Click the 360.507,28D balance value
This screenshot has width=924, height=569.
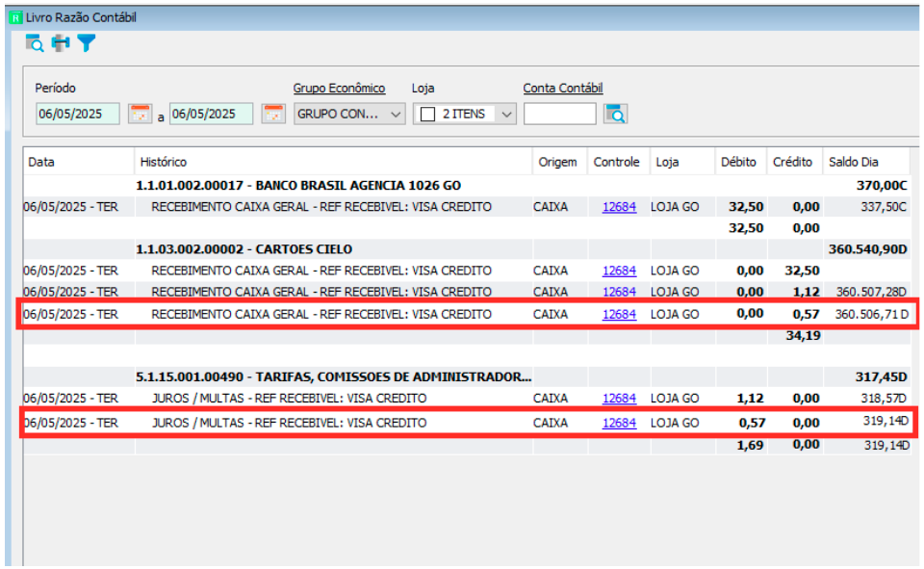click(x=871, y=292)
